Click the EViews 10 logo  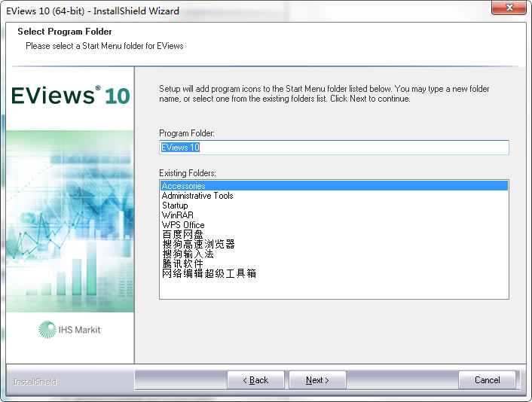(70, 96)
